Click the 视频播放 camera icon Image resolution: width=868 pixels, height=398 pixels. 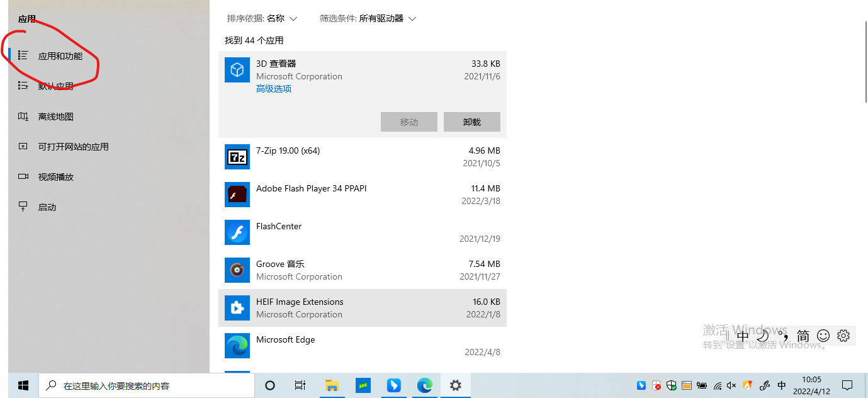[x=23, y=177]
